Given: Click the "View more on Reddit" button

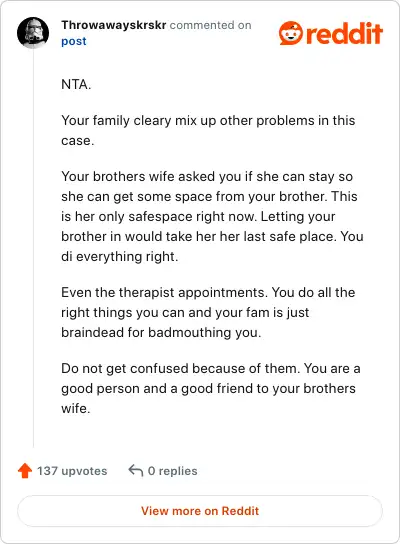Looking at the screenshot, I should (x=200, y=511).
